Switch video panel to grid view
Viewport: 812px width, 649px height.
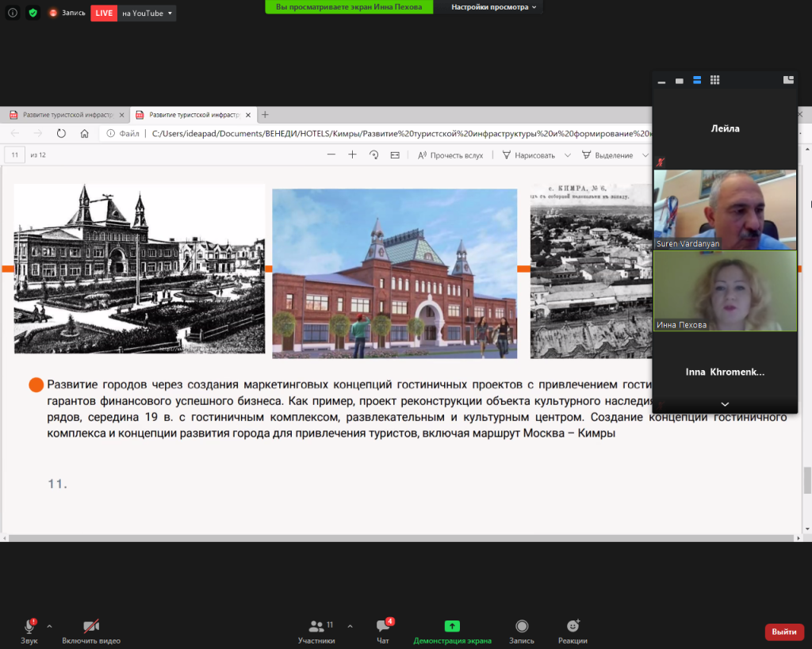[x=714, y=80]
